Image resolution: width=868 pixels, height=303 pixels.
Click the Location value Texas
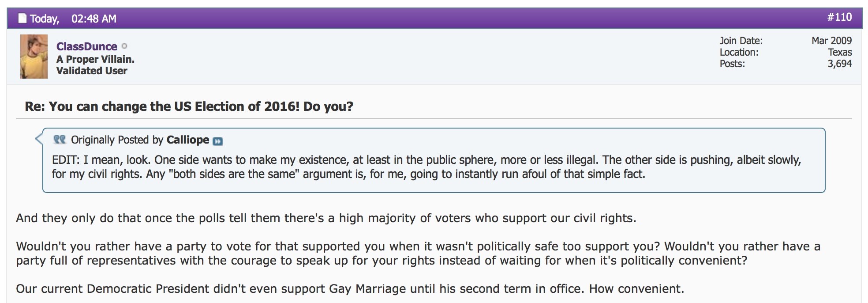point(840,52)
